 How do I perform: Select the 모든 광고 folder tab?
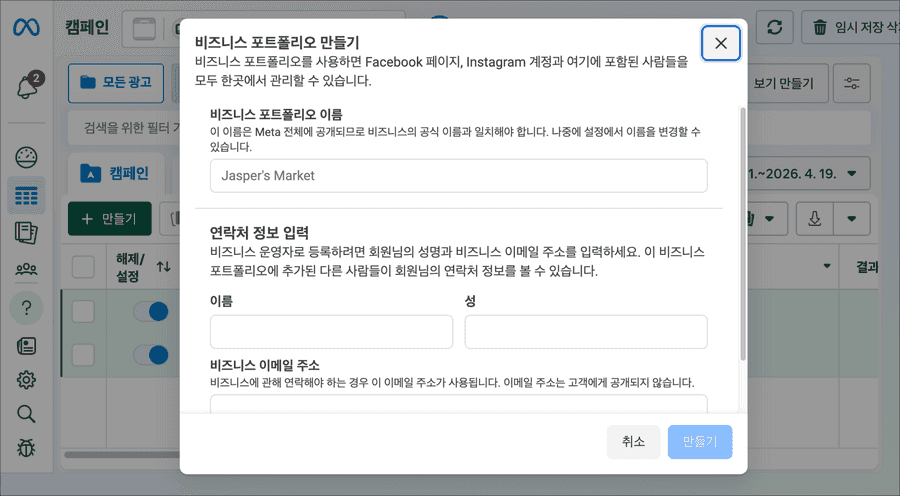tap(116, 83)
